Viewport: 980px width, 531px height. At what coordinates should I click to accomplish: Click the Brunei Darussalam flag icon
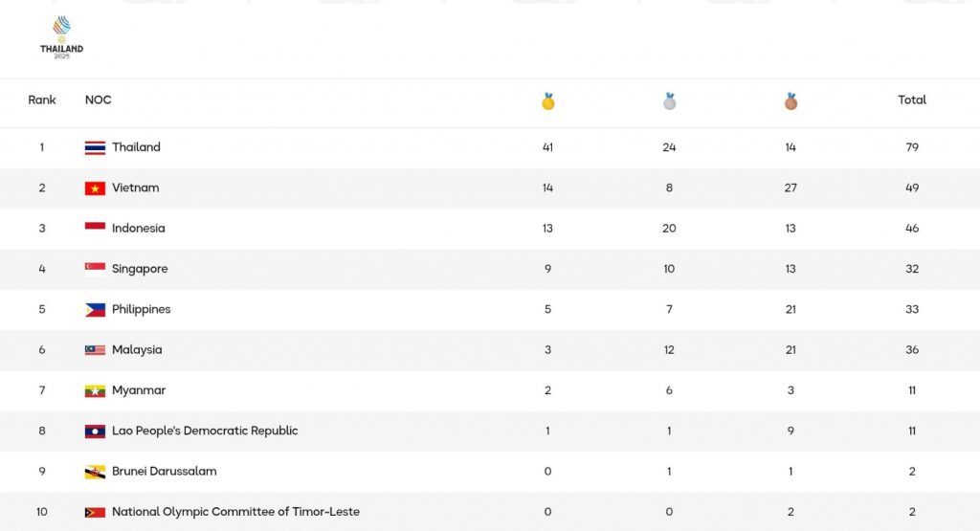tap(95, 472)
